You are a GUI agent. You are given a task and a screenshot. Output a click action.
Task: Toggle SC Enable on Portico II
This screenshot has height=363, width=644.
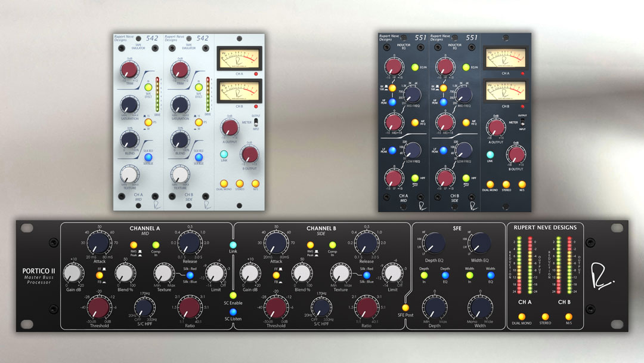coord(233,295)
